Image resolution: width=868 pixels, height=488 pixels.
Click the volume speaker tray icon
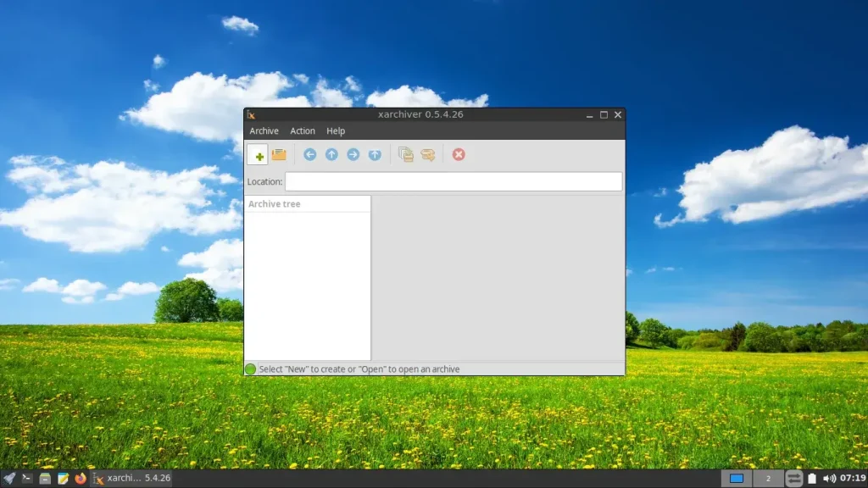point(829,478)
